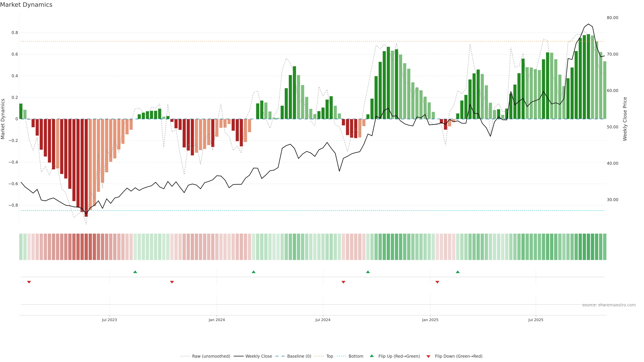
Task: Click the first red Flip Down marker
Action: click(29, 282)
